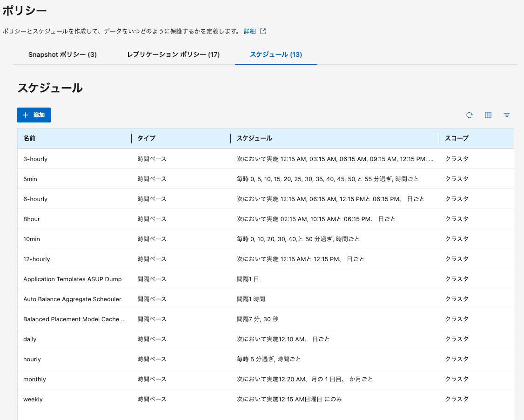Click the 毎時 5 分過ぎ, 時間ごと cell
The image size is (524, 420).
tap(269, 359)
